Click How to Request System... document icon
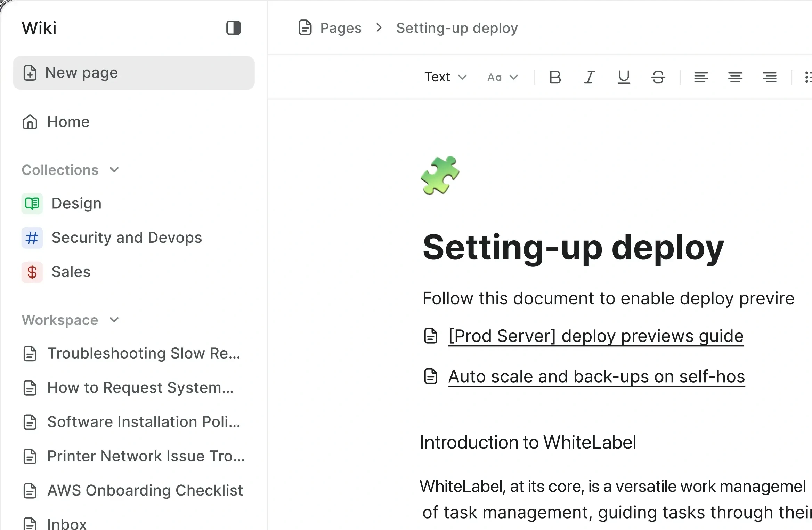This screenshot has height=530, width=812. (x=30, y=387)
